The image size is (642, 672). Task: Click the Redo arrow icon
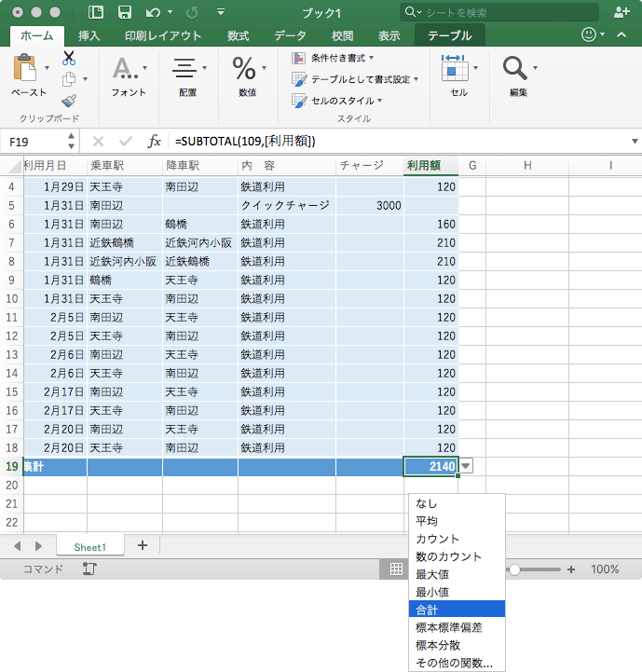tap(192, 12)
